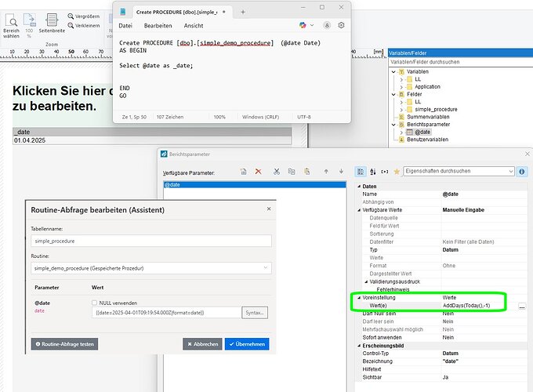Open Copilot dropdown chevron in Notepad
This screenshot has height=392, width=533.
pos(312,25)
